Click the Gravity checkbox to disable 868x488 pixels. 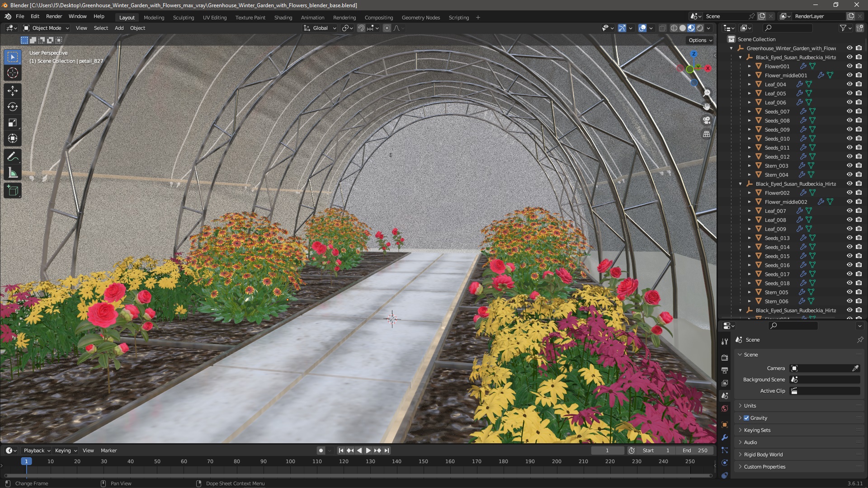click(x=746, y=418)
